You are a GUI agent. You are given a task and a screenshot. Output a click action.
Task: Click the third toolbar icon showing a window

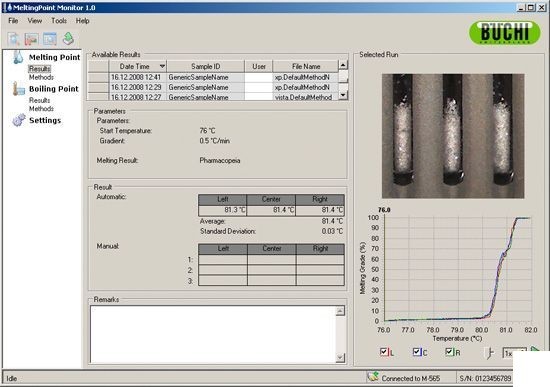pyautogui.click(x=50, y=39)
